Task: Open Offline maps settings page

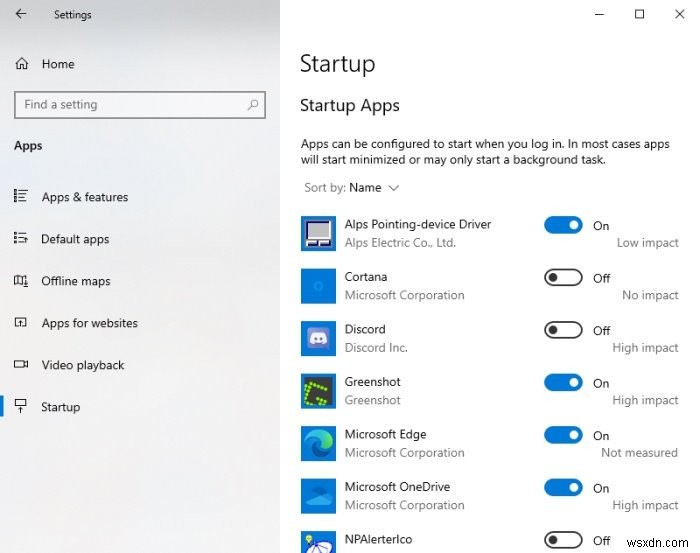Action: 76,281
